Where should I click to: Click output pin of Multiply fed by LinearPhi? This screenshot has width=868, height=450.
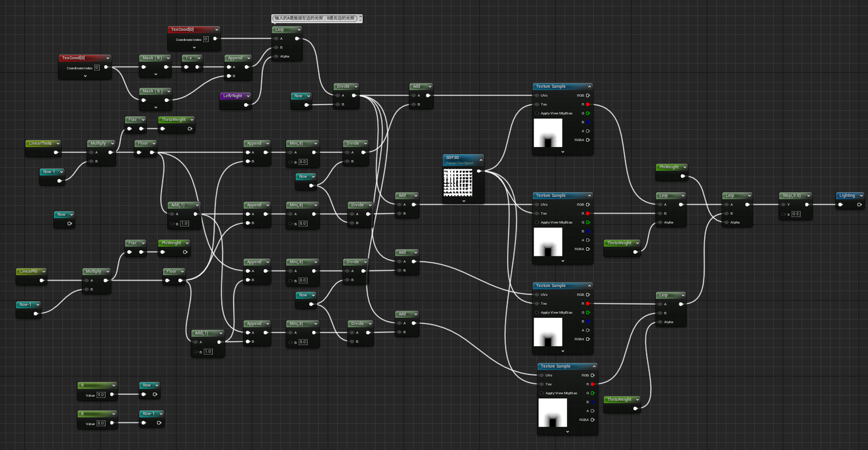[x=106, y=280]
